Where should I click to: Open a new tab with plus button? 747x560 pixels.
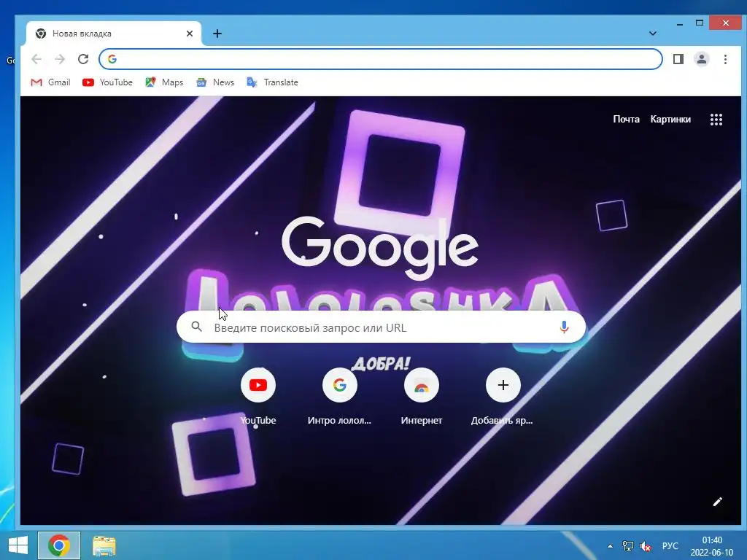tap(217, 34)
